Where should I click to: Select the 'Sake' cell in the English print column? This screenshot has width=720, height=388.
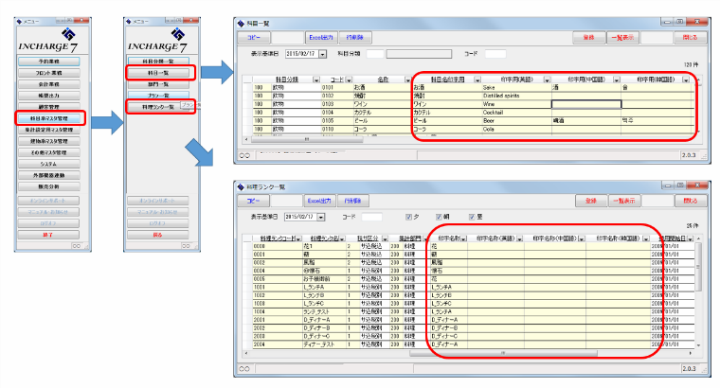[517, 87]
